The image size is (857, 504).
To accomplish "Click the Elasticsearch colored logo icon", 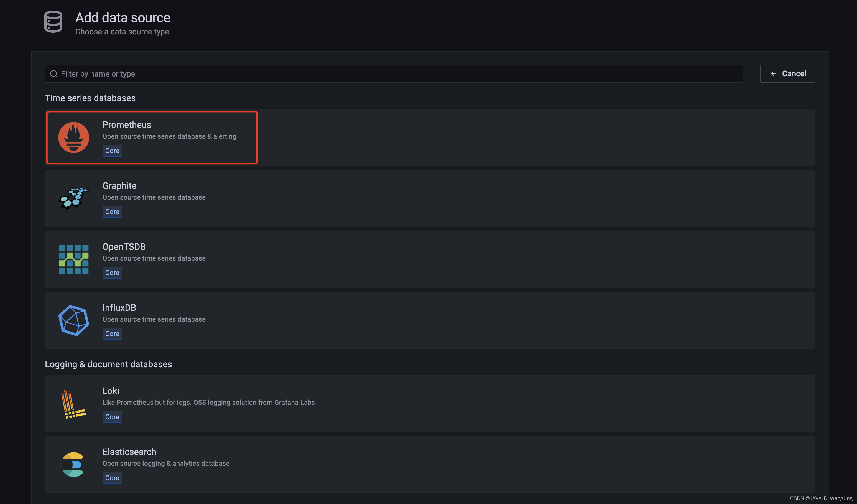I will [73, 464].
